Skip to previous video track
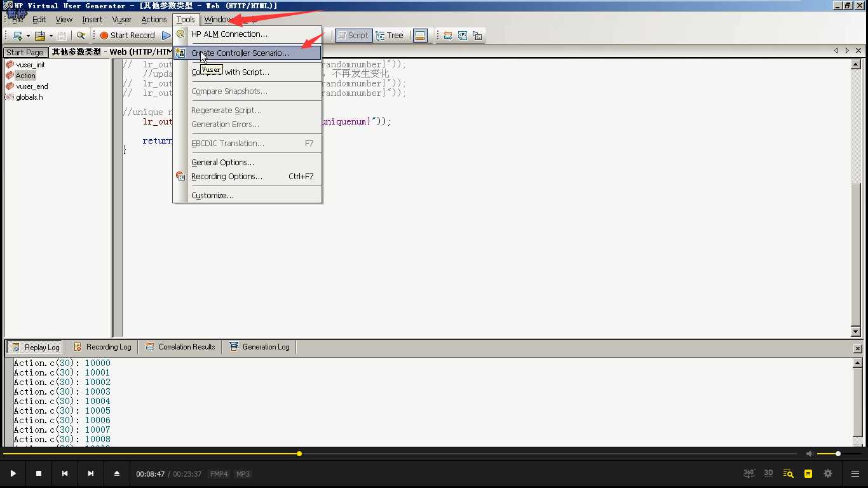 65,473
